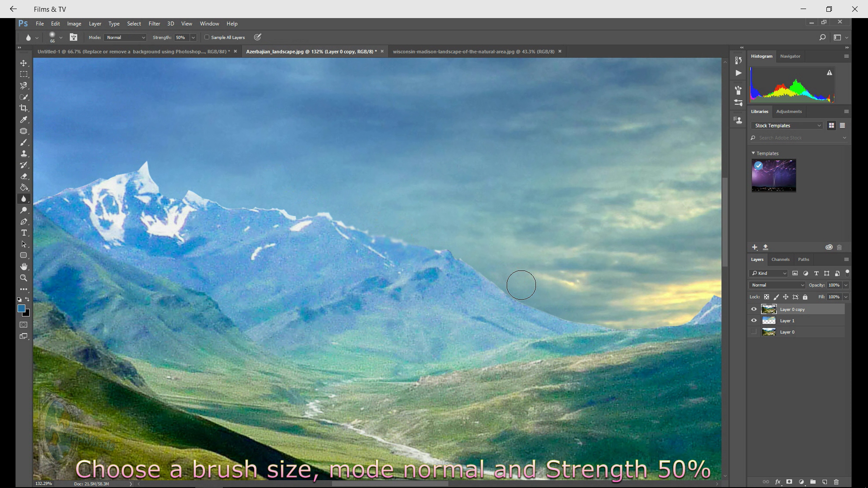Open the Filter menu
The width and height of the screenshot is (868, 488).
coord(154,23)
